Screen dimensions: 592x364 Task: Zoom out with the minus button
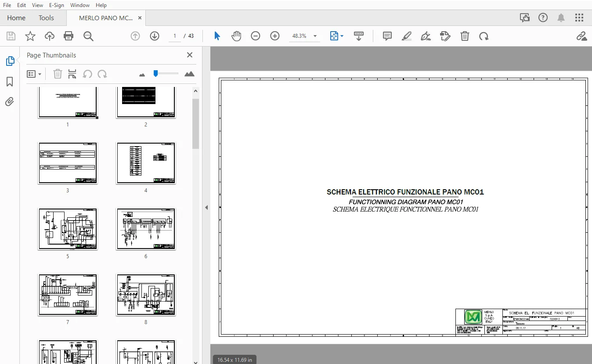tap(256, 36)
